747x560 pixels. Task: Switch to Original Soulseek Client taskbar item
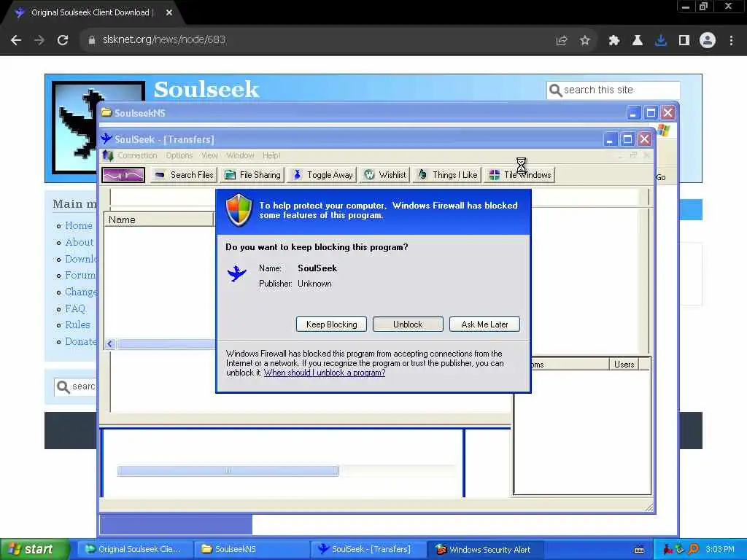[134, 549]
